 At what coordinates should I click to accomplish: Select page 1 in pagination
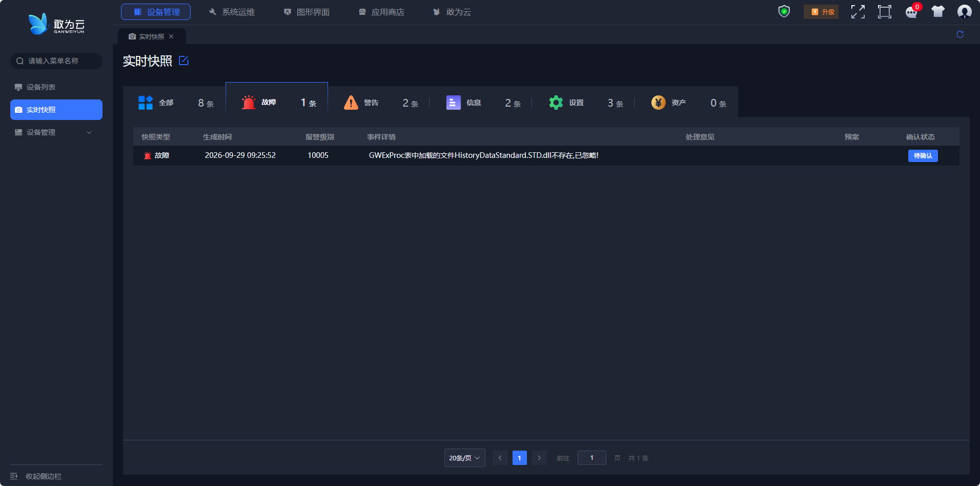(520, 458)
